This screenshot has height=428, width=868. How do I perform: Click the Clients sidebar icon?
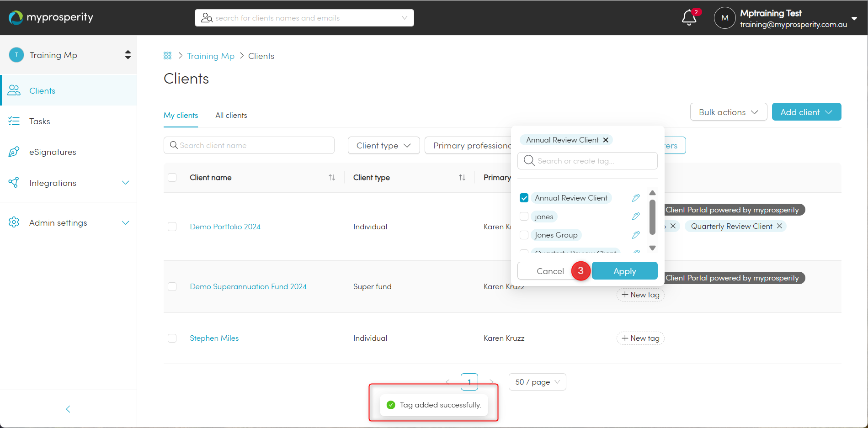[x=14, y=90]
